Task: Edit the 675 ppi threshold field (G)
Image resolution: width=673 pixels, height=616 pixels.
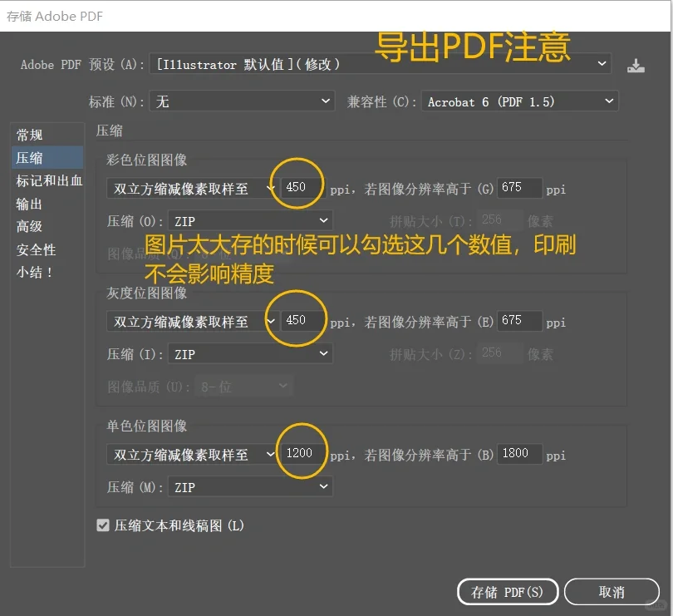Action: click(519, 188)
